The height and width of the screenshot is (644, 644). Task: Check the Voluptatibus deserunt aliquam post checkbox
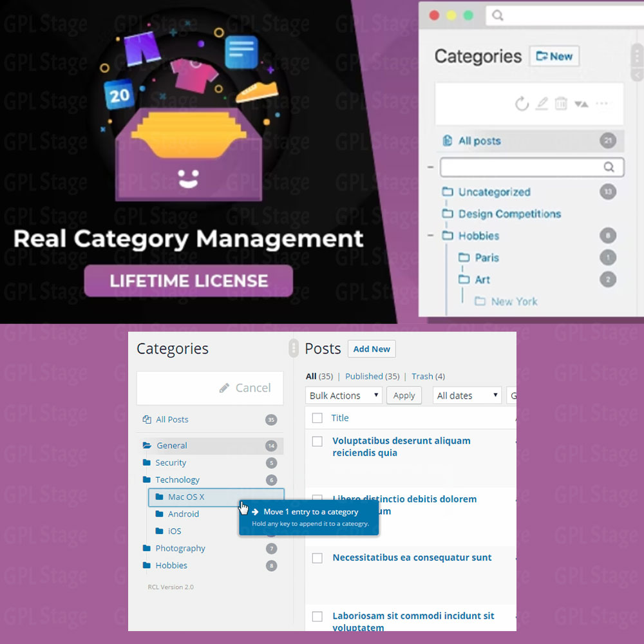tap(317, 441)
